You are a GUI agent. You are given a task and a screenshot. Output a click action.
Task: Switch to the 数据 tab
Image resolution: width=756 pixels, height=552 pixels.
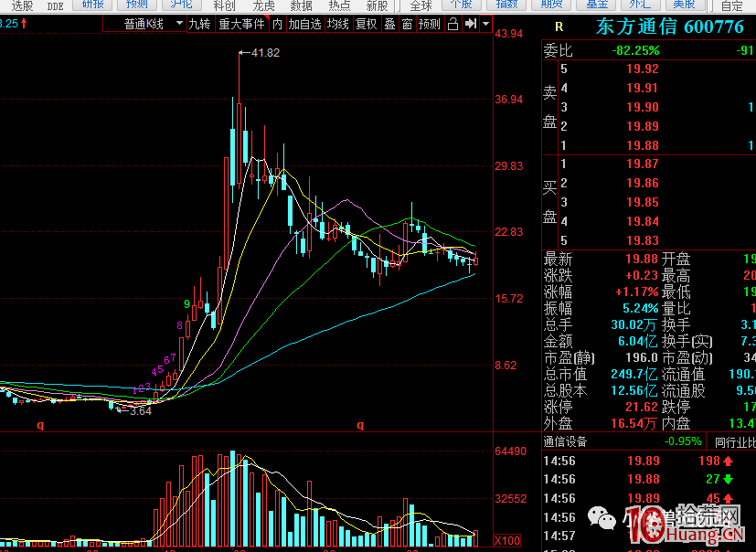click(302, 5)
